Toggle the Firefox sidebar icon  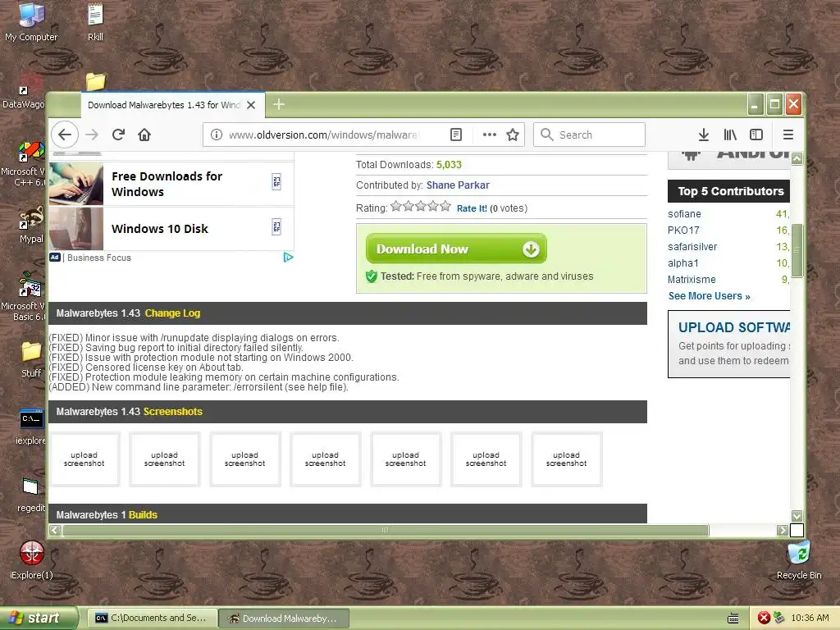pos(756,135)
